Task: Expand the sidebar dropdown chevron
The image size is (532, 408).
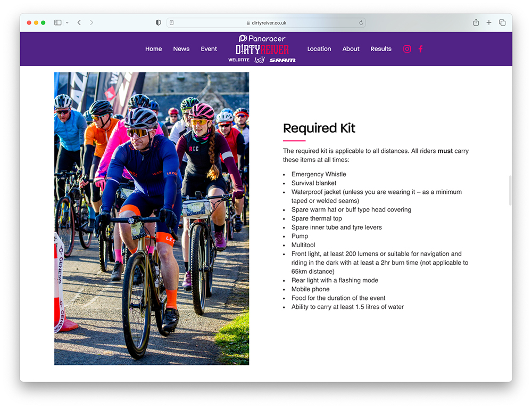Action: click(67, 23)
